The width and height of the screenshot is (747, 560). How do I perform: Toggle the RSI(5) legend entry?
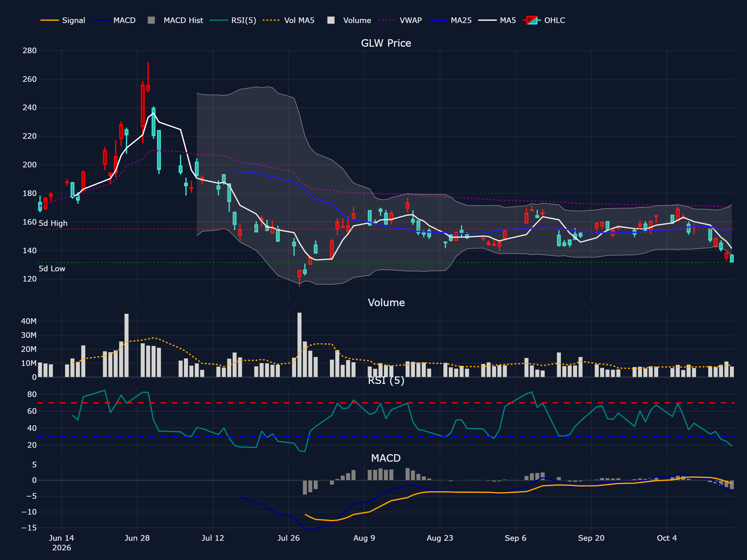(233, 20)
